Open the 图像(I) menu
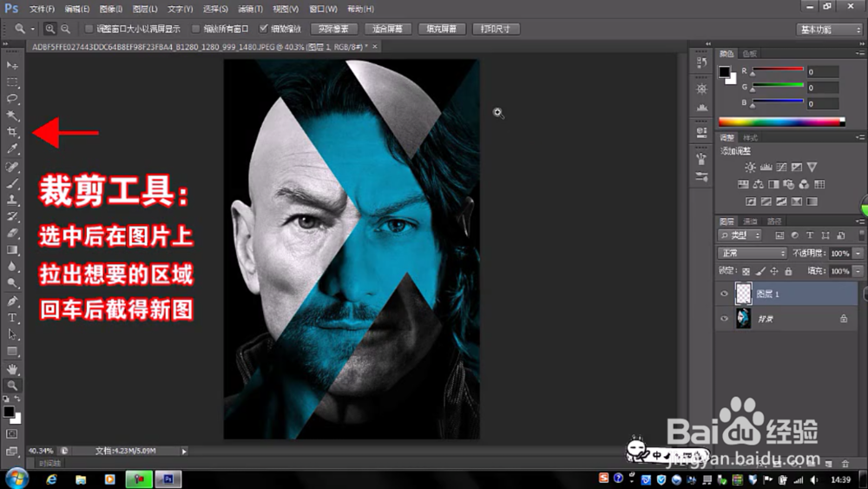The image size is (868, 489). (111, 9)
